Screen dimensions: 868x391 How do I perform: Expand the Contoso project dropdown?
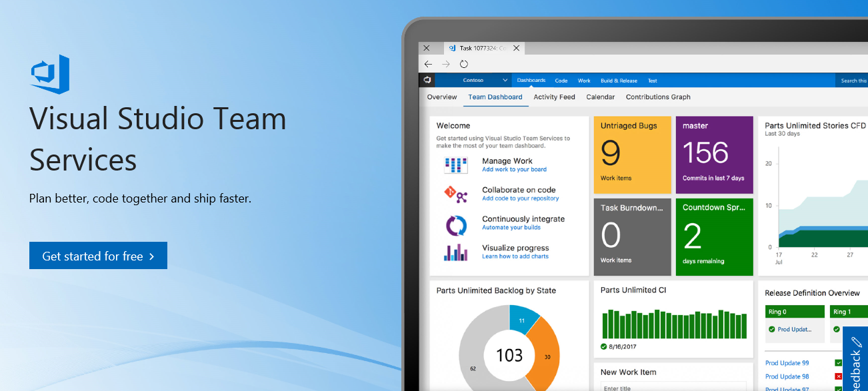tap(505, 81)
